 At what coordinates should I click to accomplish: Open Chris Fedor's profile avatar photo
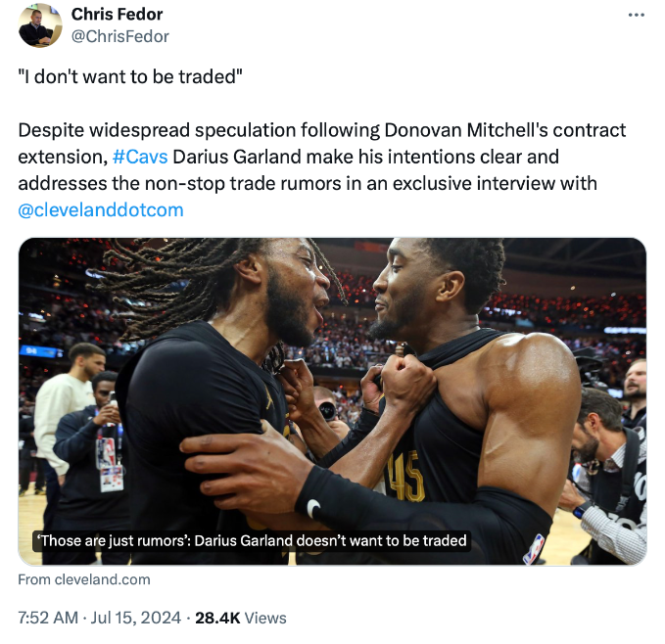point(40,25)
